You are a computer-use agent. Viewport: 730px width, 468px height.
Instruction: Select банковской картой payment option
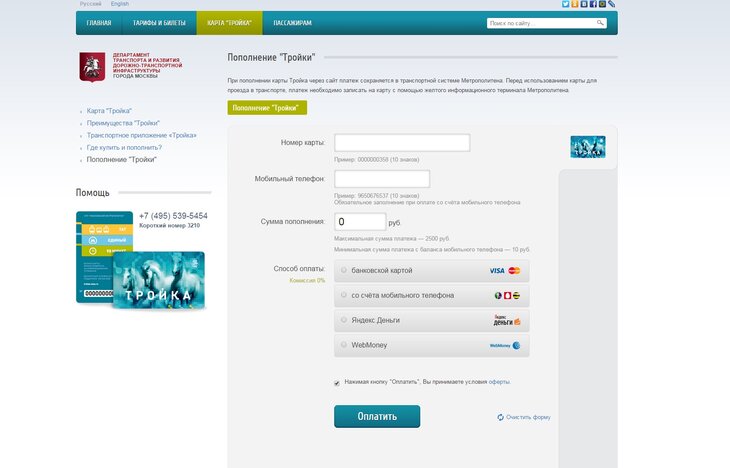[344, 270]
